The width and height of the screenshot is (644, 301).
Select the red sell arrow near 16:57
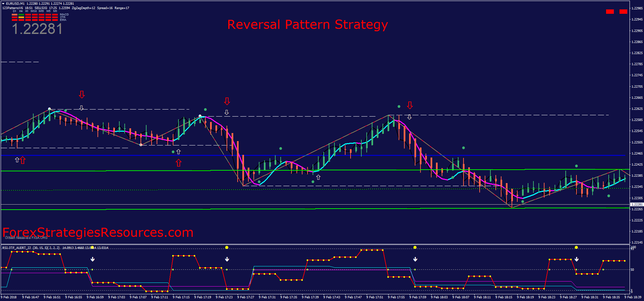[82, 94]
